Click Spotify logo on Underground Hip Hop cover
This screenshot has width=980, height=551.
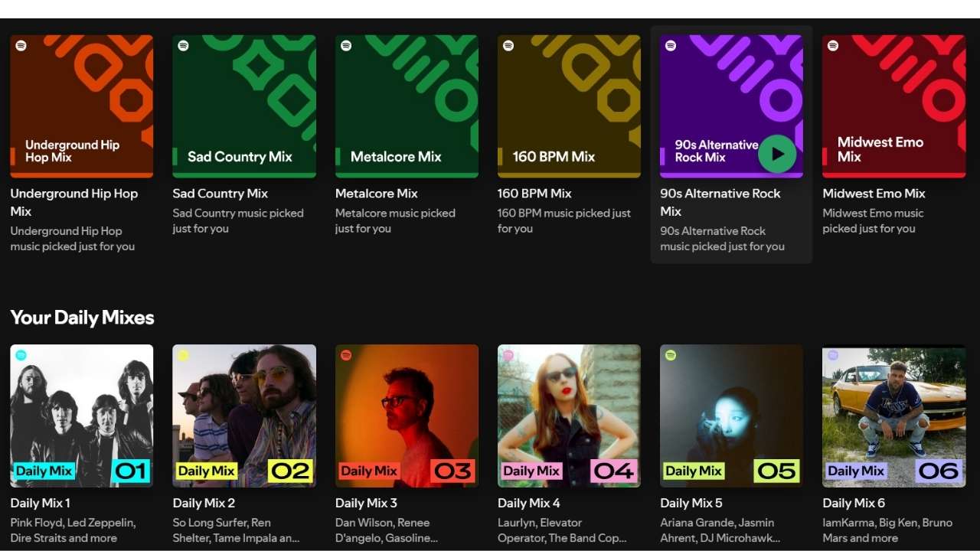[21, 46]
